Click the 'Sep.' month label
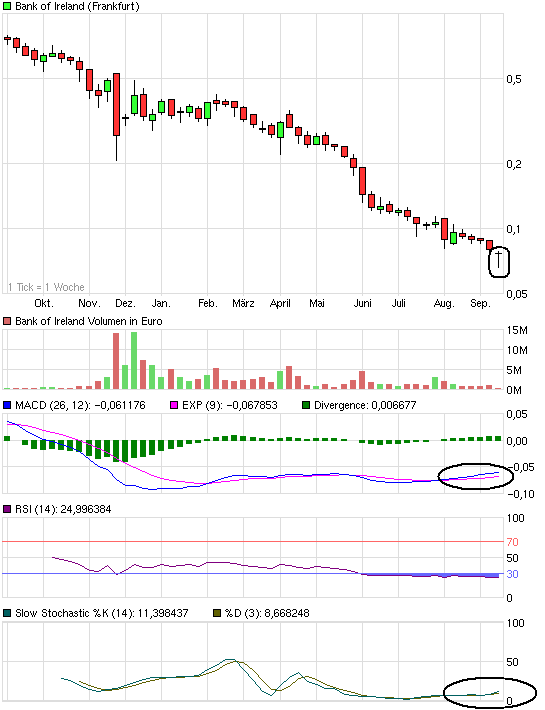This screenshot has width=545, height=710. 480,304
